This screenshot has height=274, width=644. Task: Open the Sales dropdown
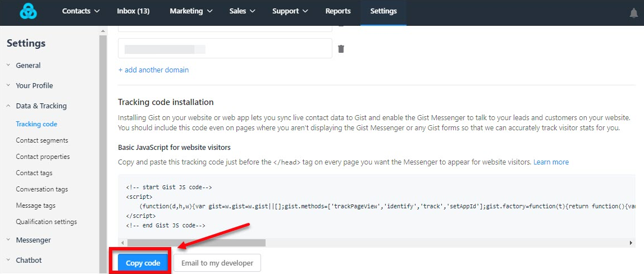click(242, 11)
